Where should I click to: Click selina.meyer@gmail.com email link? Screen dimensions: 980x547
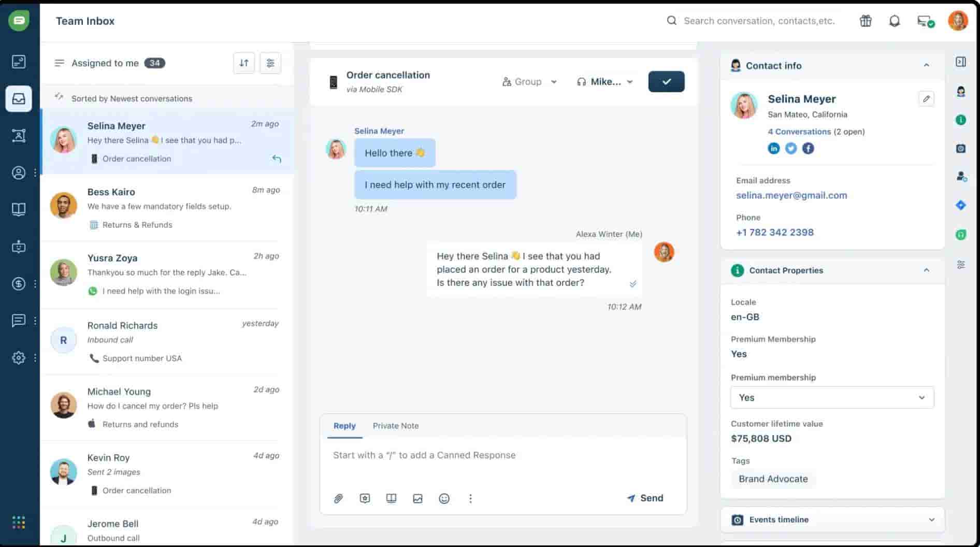pos(791,195)
